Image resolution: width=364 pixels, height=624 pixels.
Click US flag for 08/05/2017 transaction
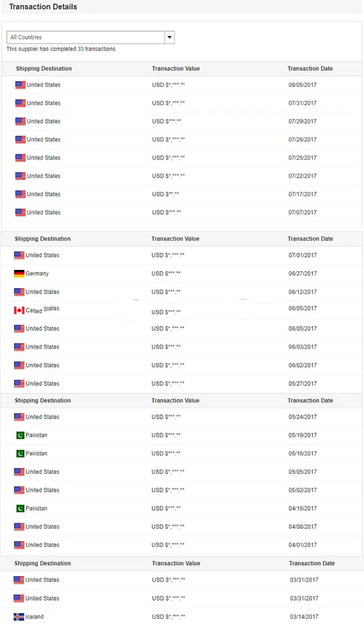point(20,85)
